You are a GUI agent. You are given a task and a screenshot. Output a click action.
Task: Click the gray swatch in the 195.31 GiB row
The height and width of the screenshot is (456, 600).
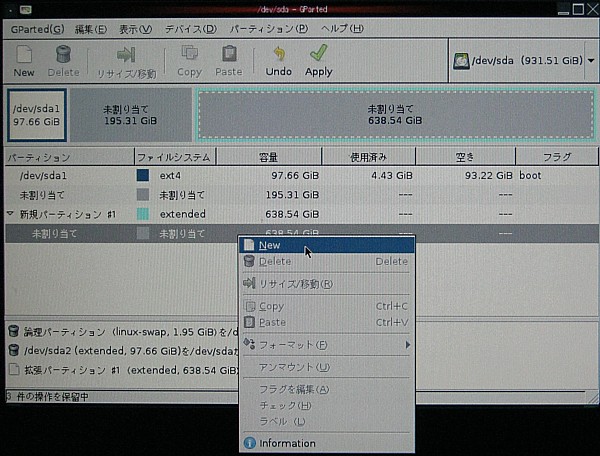(143, 195)
